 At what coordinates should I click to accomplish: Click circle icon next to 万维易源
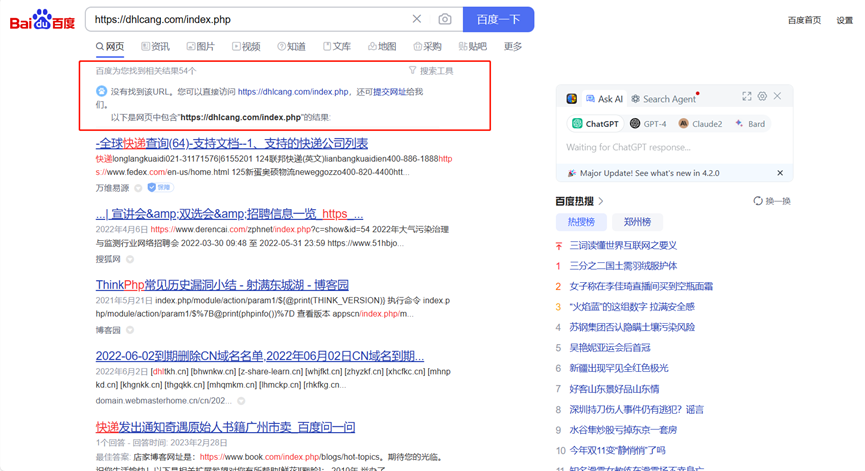pos(138,188)
